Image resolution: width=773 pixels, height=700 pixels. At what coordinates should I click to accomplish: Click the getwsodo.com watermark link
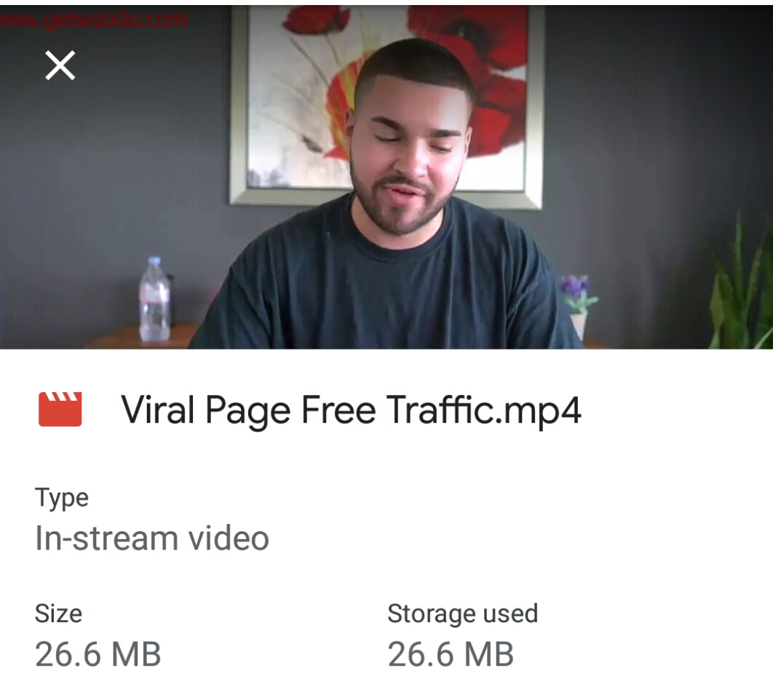coord(94,20)
